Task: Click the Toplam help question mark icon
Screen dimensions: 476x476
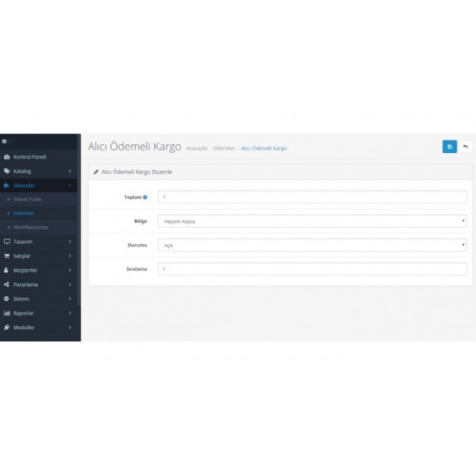Action: (x=145, y=197)
